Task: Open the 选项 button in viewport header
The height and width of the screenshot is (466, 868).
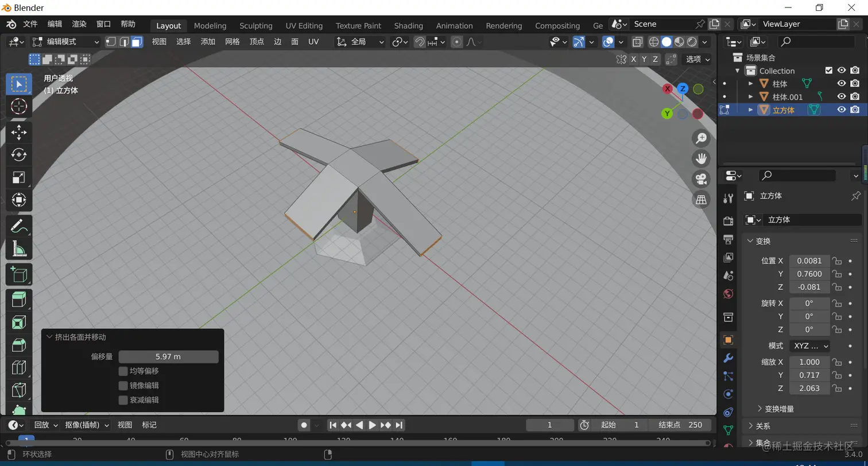Action: click(x=698, y=59)
